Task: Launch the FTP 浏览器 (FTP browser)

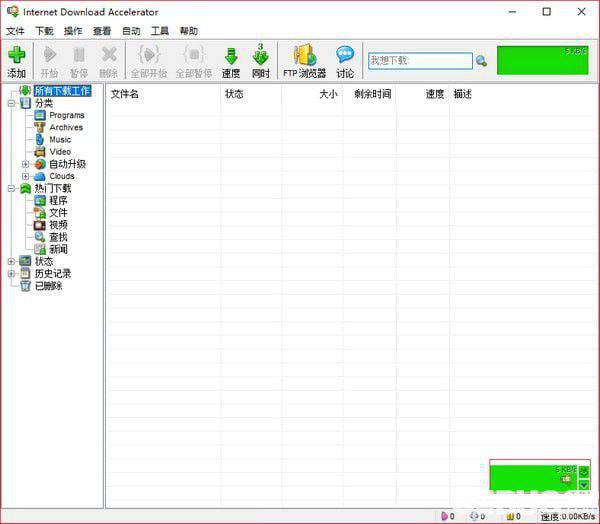Action: click(305, 61)
